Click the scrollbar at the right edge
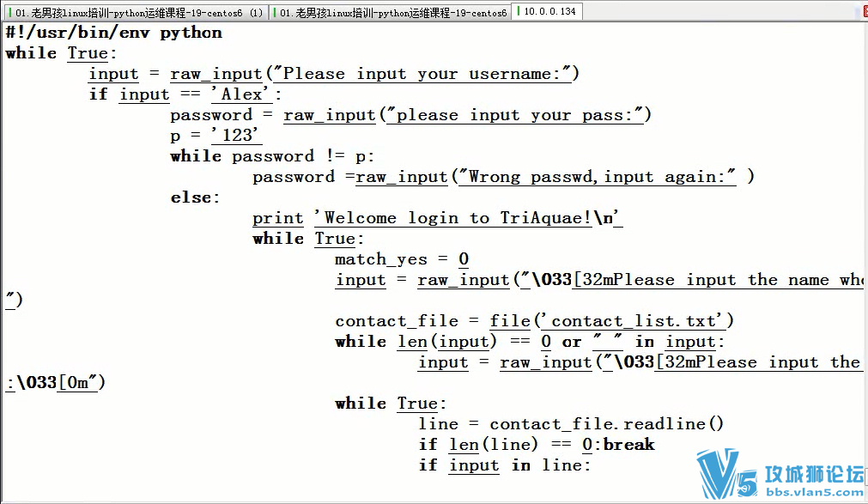 pos(865,258)
